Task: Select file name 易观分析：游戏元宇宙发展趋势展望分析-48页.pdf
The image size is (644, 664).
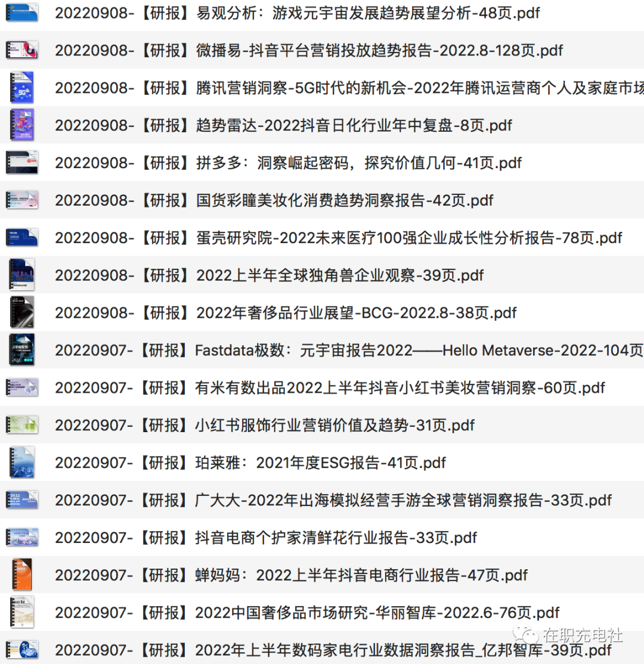Action: coord(298,13)
